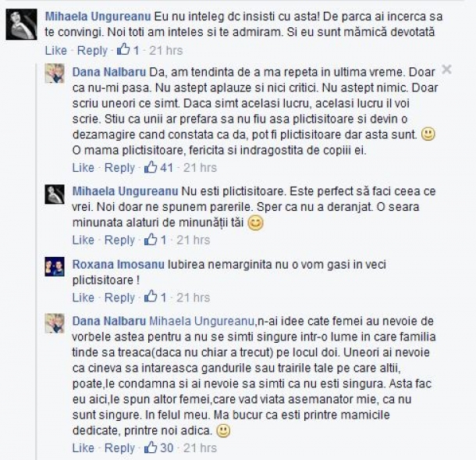Open Mihaela Ungureanu's small reply avatar
Image resolution: width=476 pixels, height=460 pixels.
(x=55, y=194)
